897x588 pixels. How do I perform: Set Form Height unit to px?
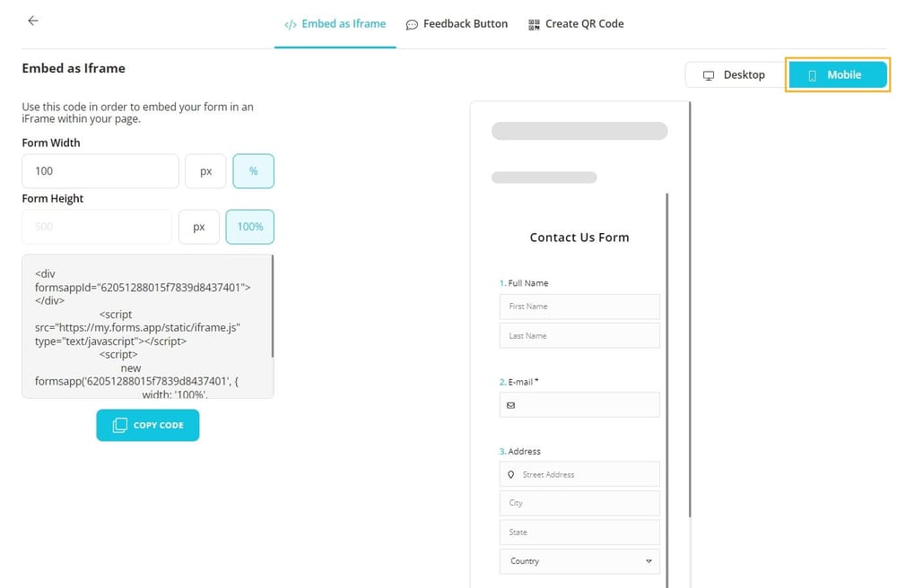point(199,227)
